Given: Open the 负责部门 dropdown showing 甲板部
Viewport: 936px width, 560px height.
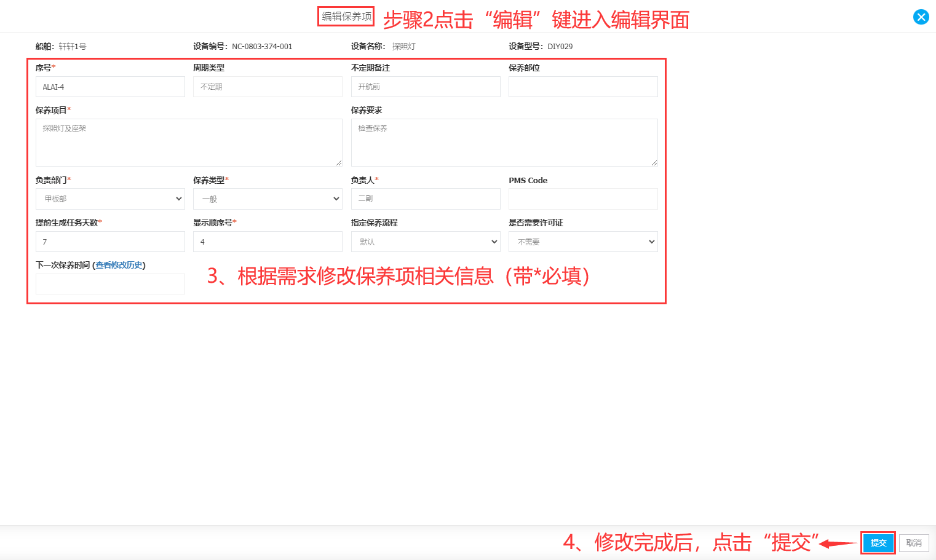Looking at the screenshot, I should pos(110,199).
